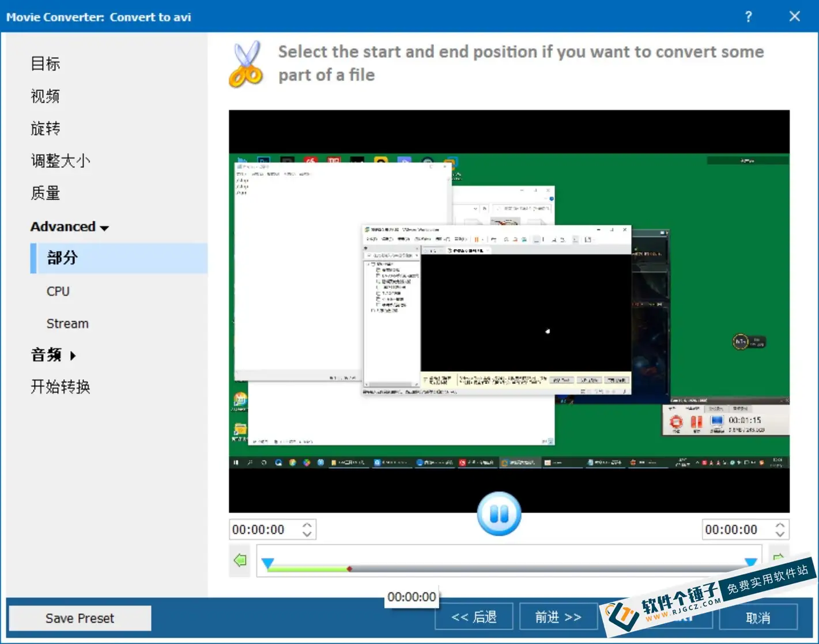819x644 pixels.
Task: Click the blue end marker on timeline
Action: coord(750,562)
